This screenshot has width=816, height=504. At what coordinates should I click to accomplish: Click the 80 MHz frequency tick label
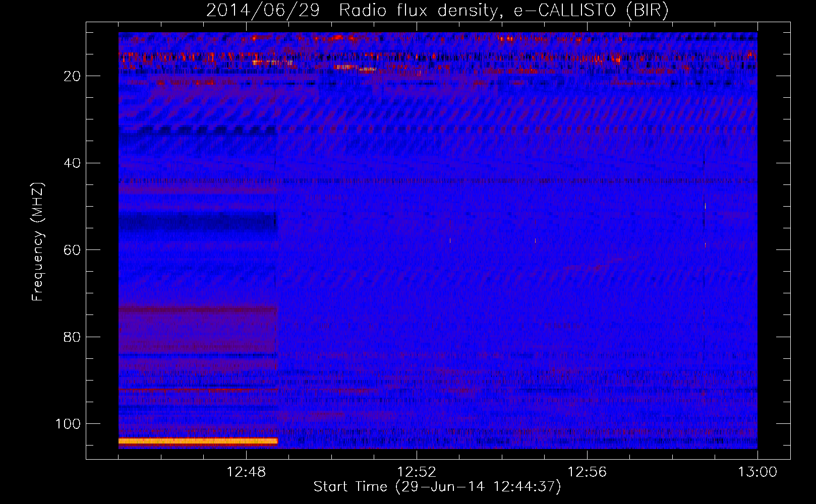click(x=72, y=337)
